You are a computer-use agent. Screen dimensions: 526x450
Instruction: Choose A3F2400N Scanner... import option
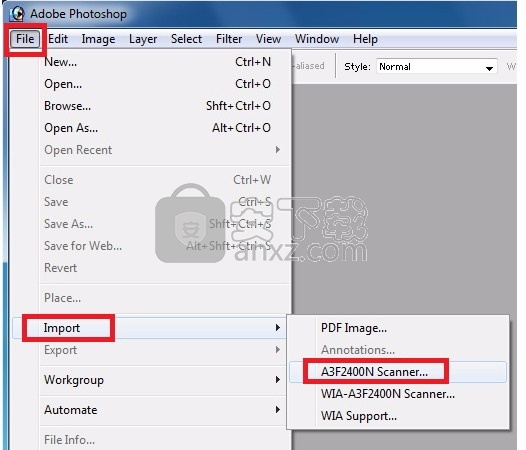398,372
